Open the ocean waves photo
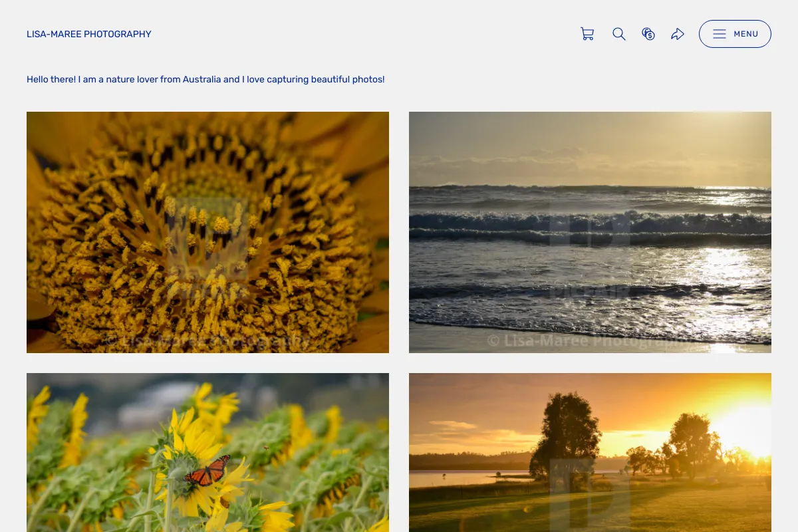The image size is (798, 532). 590,232
